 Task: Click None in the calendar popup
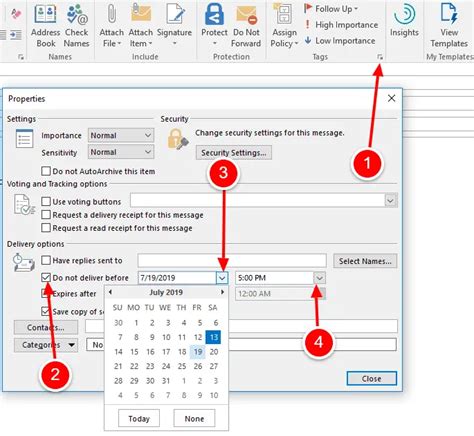(x=194, y=418)
